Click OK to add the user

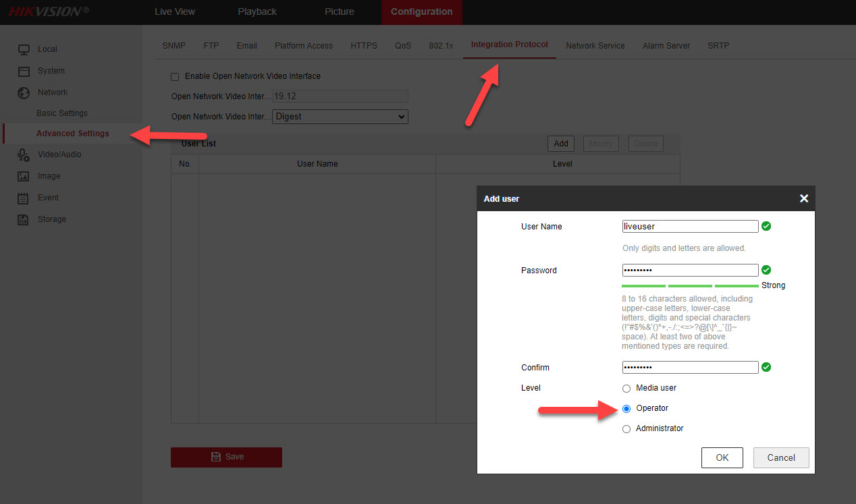coord(722,457)
